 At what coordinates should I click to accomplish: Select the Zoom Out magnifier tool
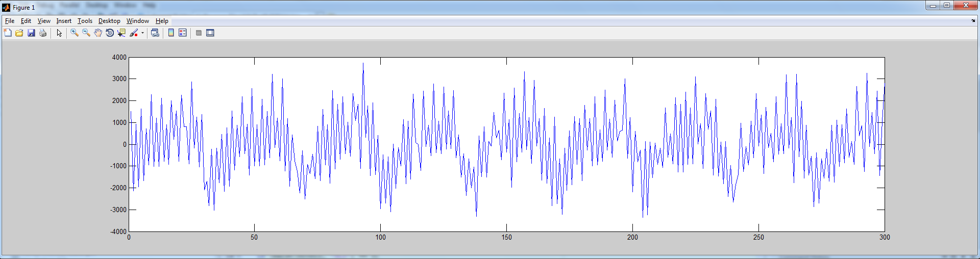pyautogui.click(x=86, y=33)
